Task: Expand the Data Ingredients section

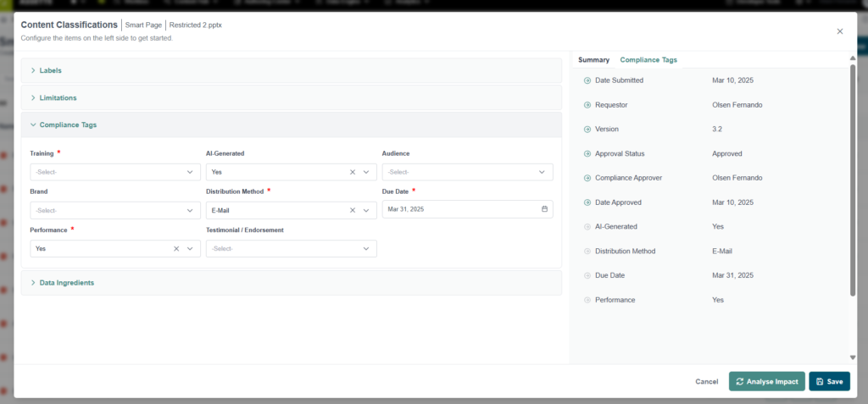Action: point(292,283)
